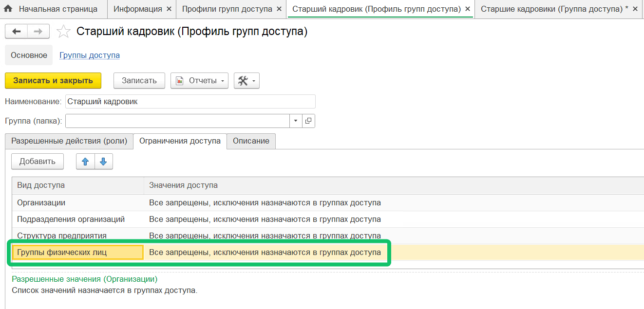Switch to Профили групп доступа tab
Screen dimensions: 644x309
tap(227, 9)
